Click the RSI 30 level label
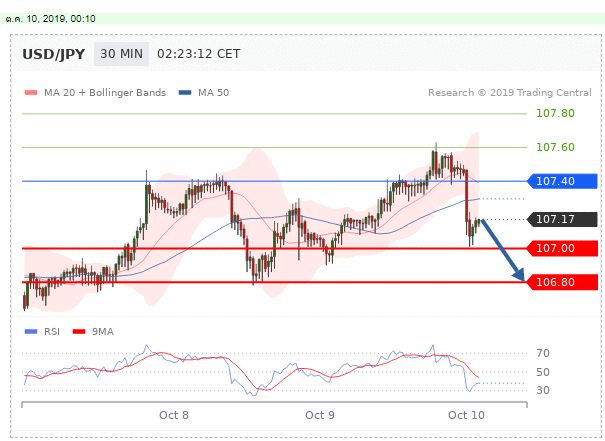The width and height of the screenshot is (605, 441). (543, 390)
